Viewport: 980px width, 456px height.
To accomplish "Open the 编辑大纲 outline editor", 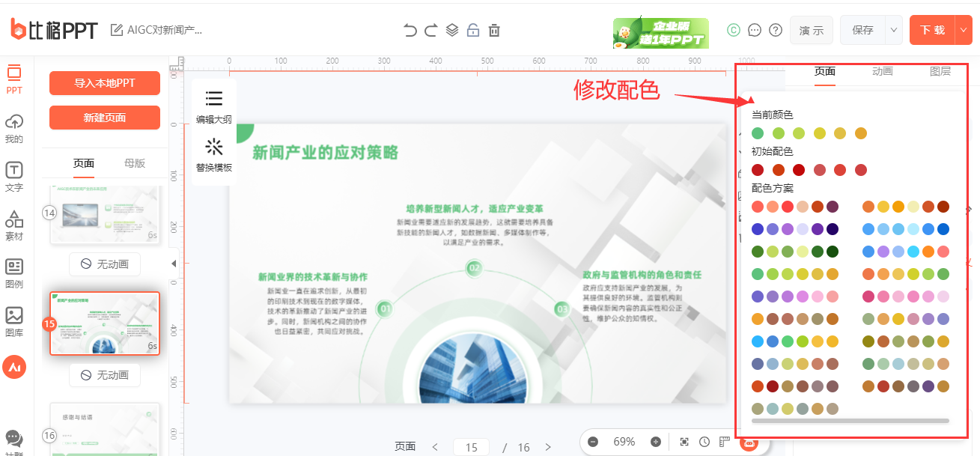I will point(213,109).
